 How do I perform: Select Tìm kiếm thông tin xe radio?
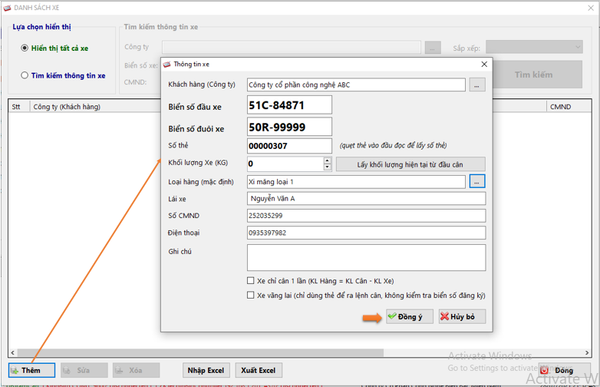(24, 75)
